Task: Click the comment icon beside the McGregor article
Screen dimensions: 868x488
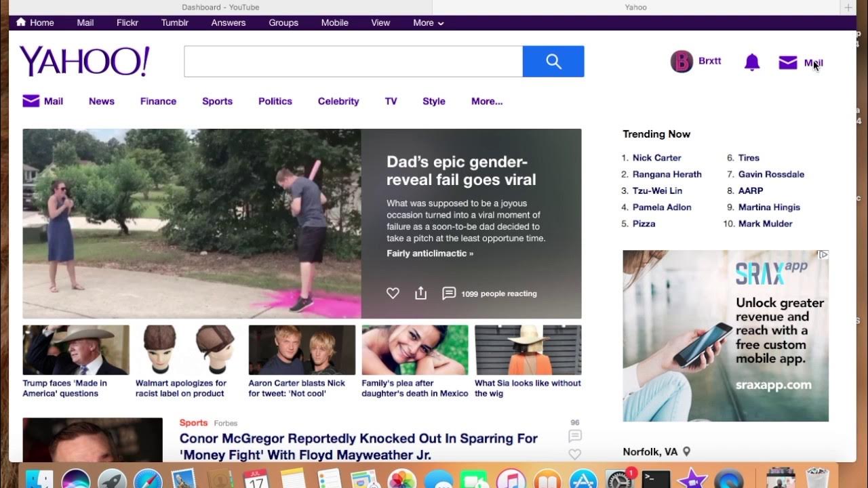Action: 575,436
